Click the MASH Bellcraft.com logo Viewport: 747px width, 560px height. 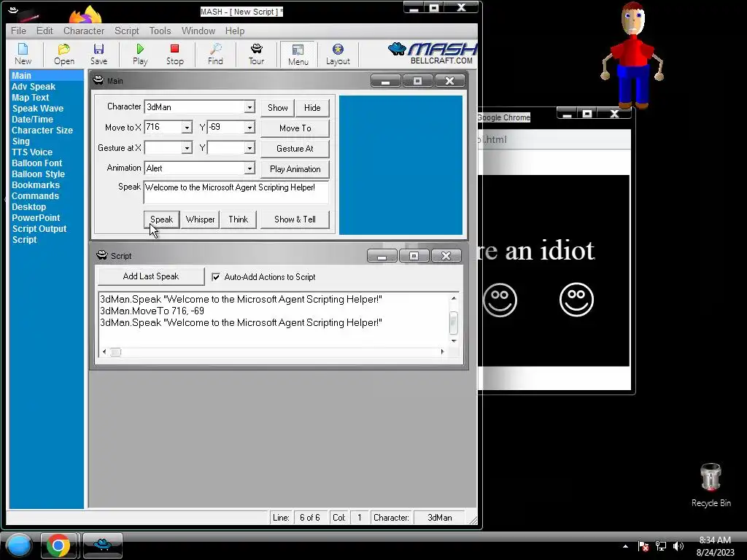(x=433, y=53)
